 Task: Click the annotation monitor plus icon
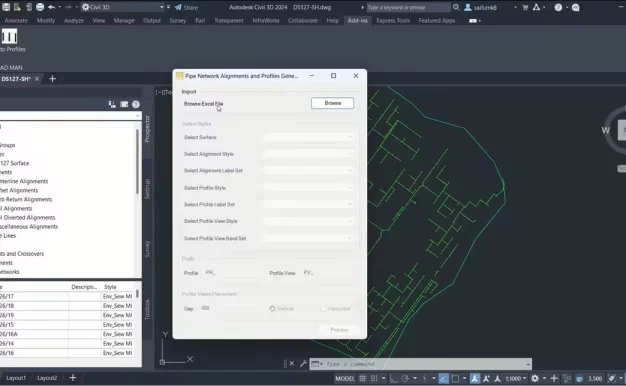click(554, 378)
